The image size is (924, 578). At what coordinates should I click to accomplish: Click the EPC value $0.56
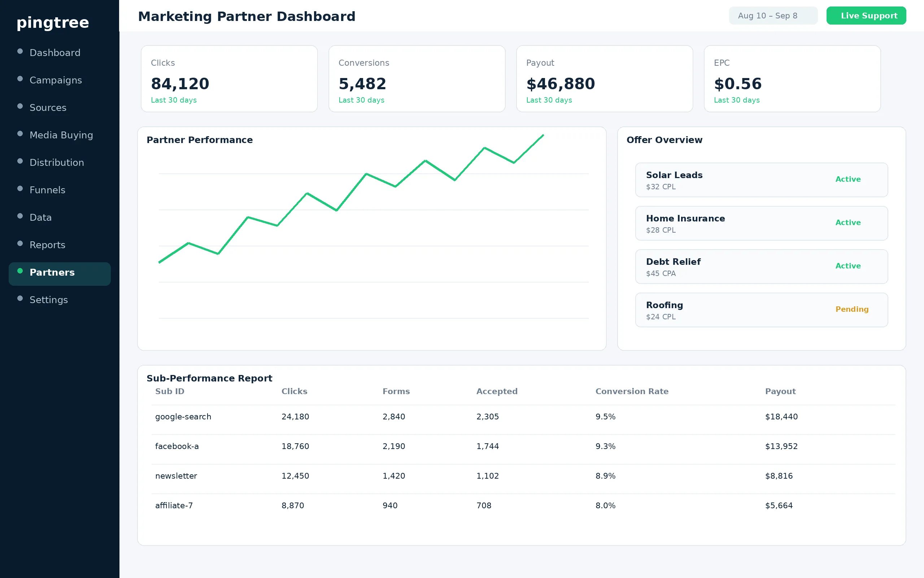tap(738, 84)
